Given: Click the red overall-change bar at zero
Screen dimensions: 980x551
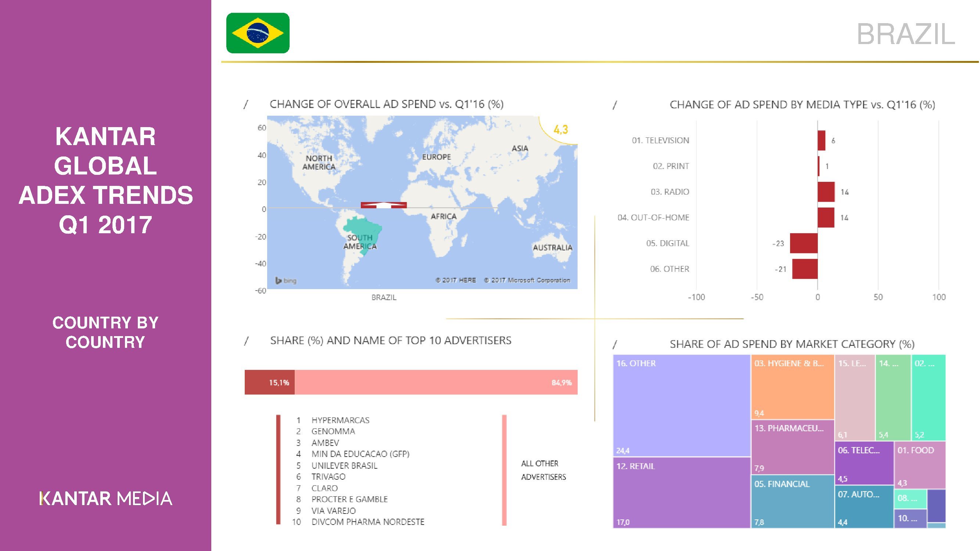Looking at the screenshot, I should (x=384, y=205).
